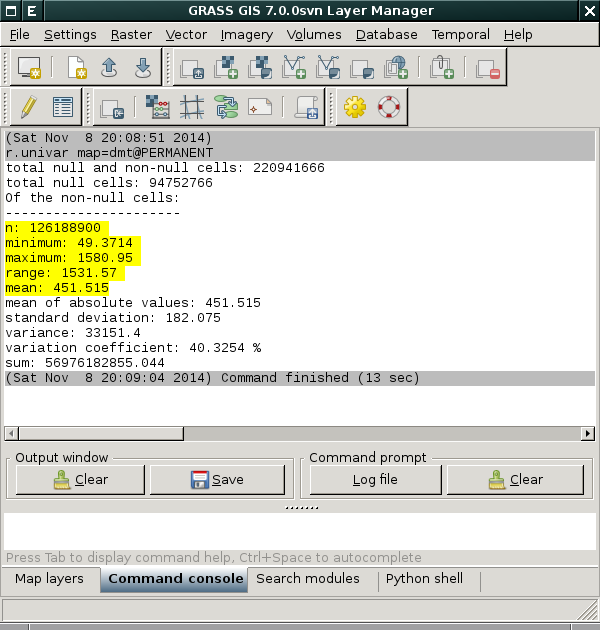Image resolution: width=600 pixels, height=630 pixels.
Task: Open GUI settings gear icon
Action: [x=355, y=107]
